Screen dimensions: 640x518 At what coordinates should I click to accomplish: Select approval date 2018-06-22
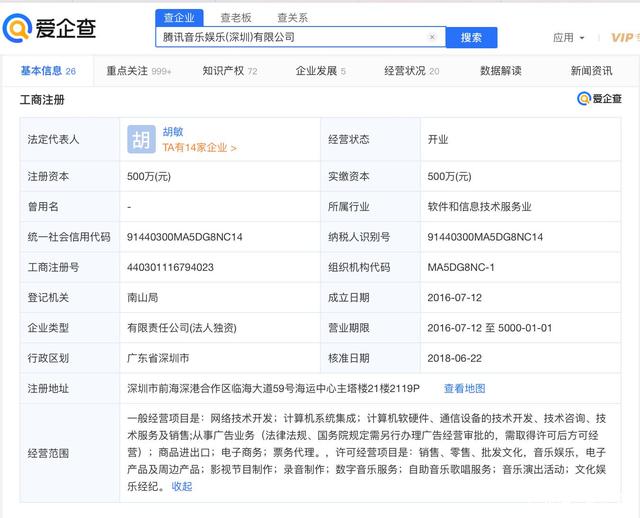click(454, 358)
